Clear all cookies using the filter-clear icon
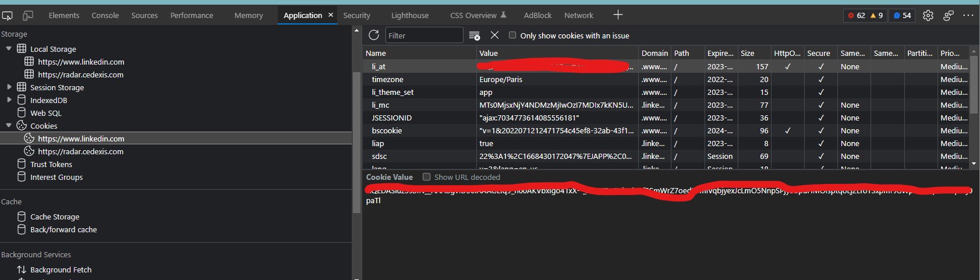The image size is (980, 280). tap(475, 36)
